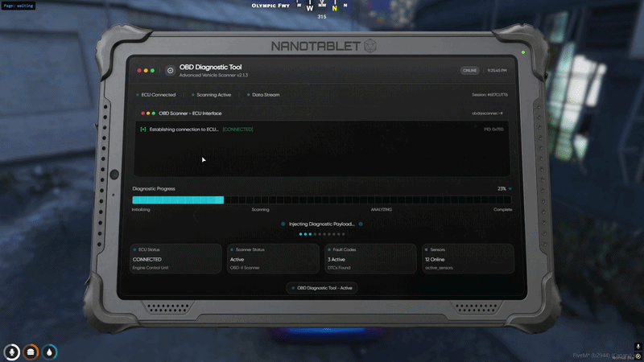Select the Data Stream status tab

coord(263,95)
